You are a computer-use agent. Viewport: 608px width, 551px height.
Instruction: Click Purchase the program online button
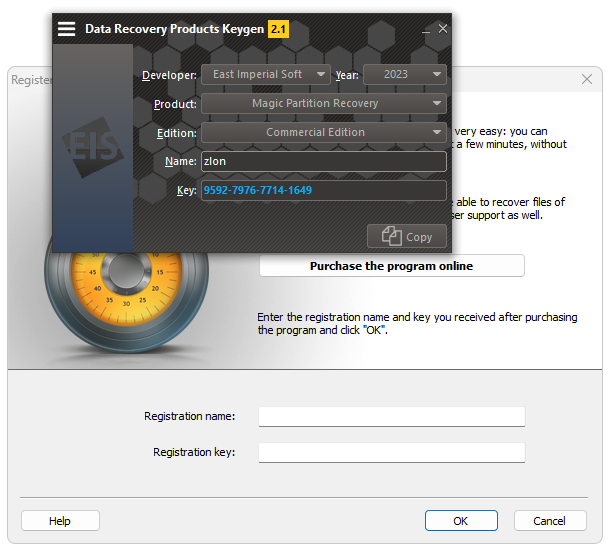(x=392, y=266)
